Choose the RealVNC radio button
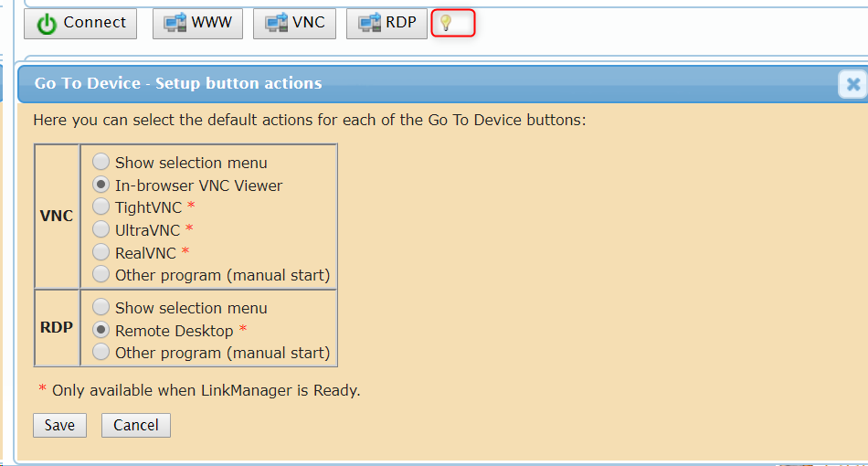This screenshot has width=868, height=466. click(101, 252)
